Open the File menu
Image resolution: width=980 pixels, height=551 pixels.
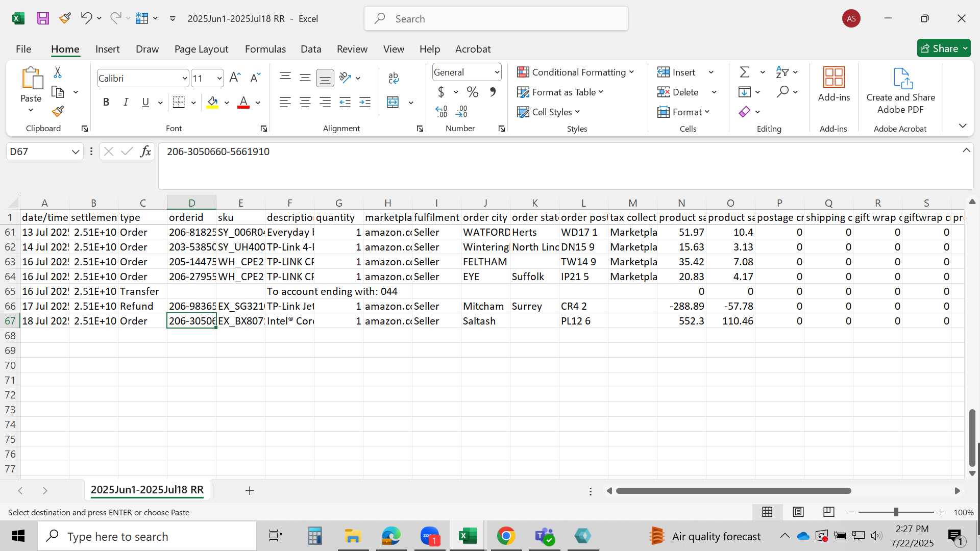tap(23, 49)
